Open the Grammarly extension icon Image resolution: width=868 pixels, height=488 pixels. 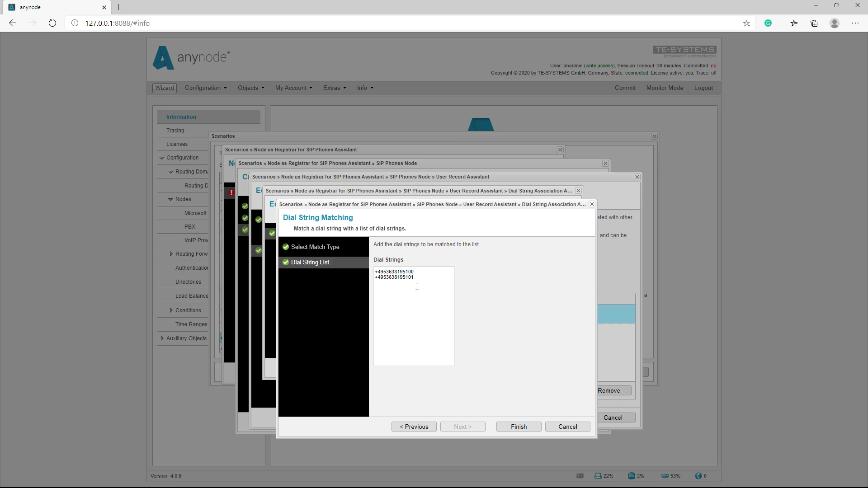click(768, 23)
